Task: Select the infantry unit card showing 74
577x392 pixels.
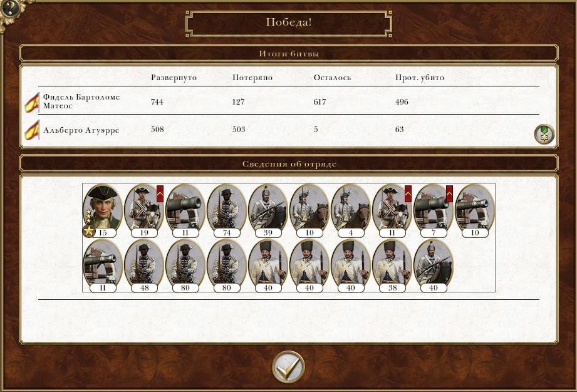Action: click(226, 210)
